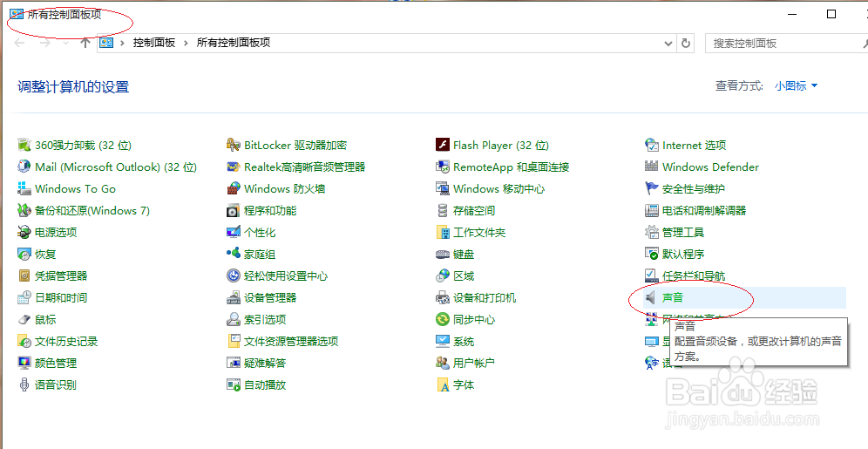The image size is (868, 449).
Task: Open the Windows 防火墙 icon
Action: pyautogui.click(x=234, y=189)
